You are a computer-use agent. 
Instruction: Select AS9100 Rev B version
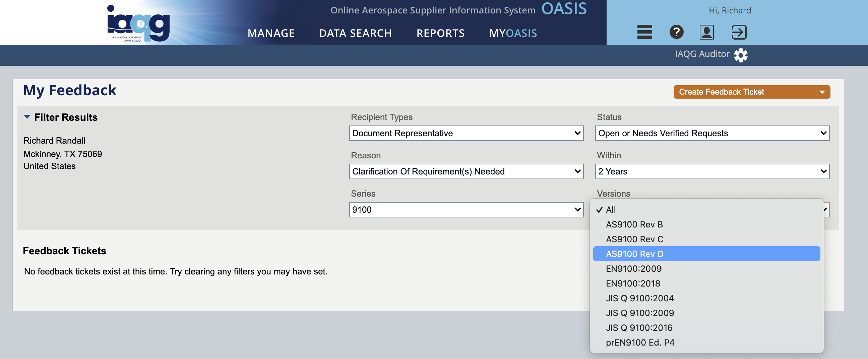coord(706,224)
